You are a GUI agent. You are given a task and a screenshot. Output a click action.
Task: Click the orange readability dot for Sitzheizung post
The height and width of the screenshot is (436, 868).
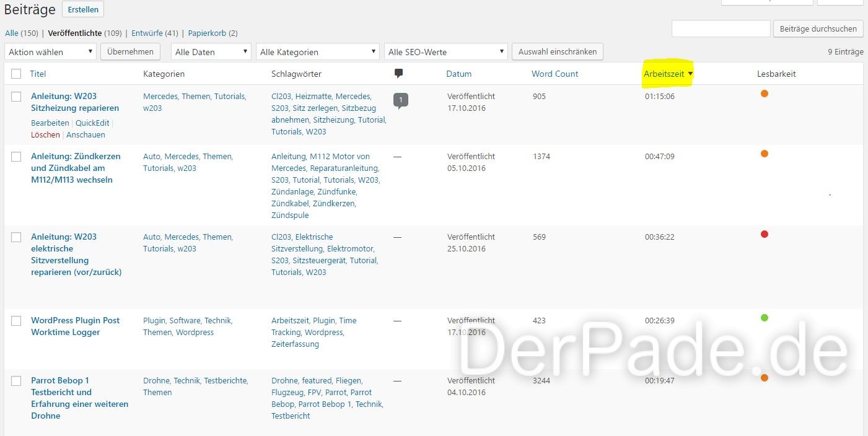(x=765, y=94)
